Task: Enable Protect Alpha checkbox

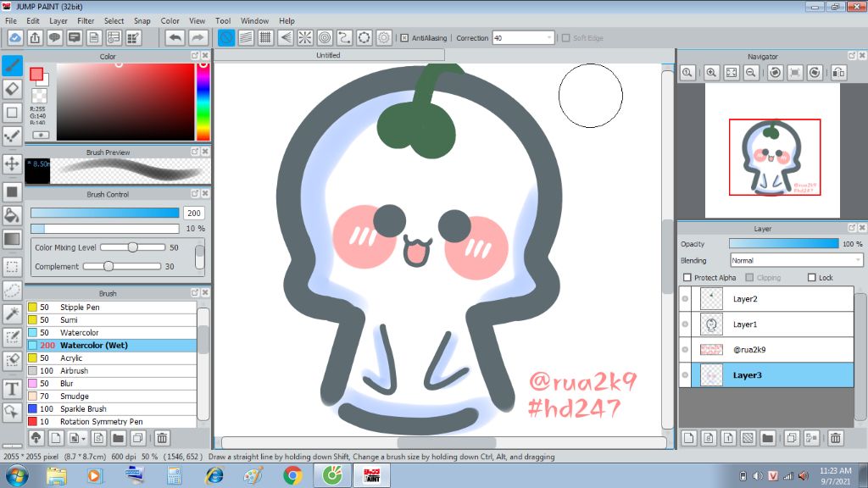Action: [x=687, y=277]
